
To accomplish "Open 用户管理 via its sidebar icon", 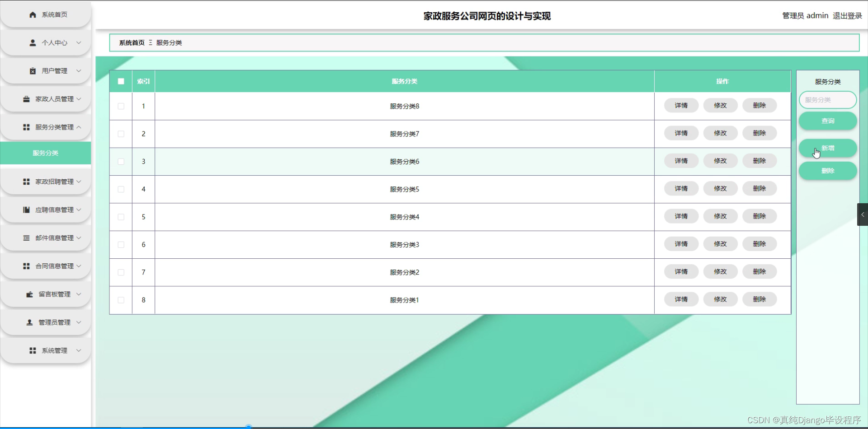I will point(32,70).
